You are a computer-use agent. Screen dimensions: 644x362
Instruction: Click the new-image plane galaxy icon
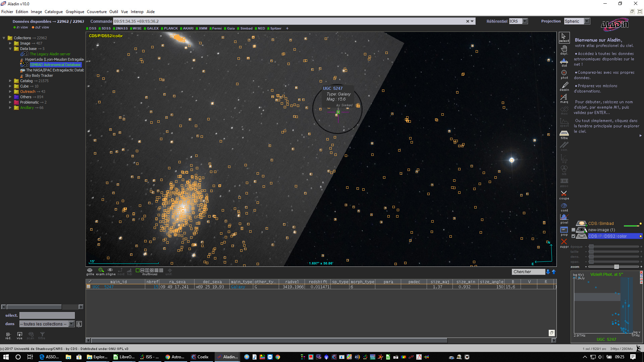coord(581,230)
